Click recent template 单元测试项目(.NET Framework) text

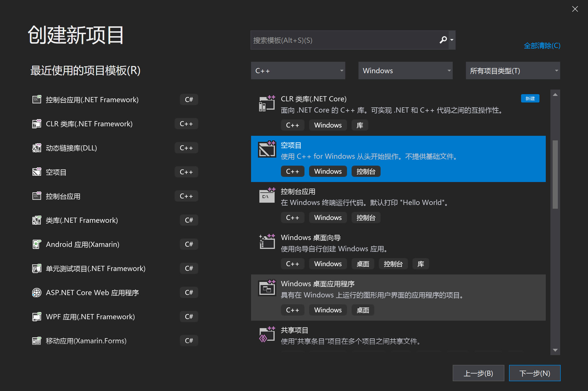[95, 268]
